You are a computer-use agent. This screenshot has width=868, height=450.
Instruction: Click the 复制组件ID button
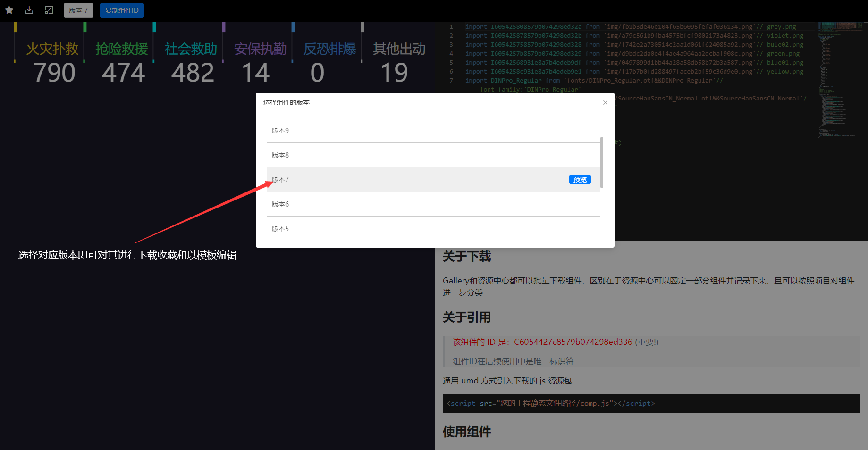coord(122,10)
